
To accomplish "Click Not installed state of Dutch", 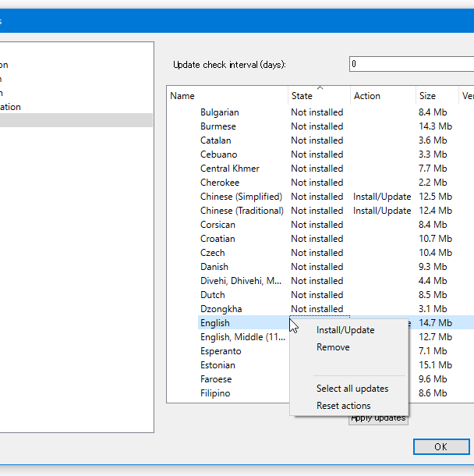I will (x=317, y=295).
